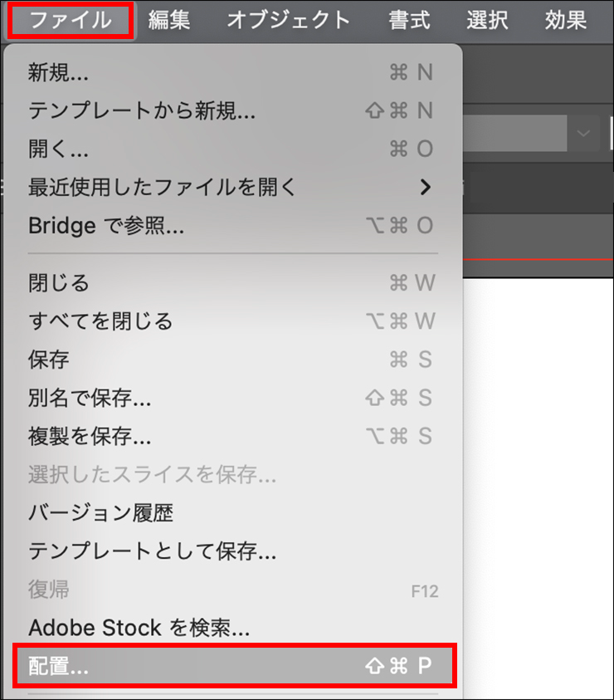This screenshot has height=700, width=614.
Task: Select 別名で保存... menu item
Action: pos(90,398)
